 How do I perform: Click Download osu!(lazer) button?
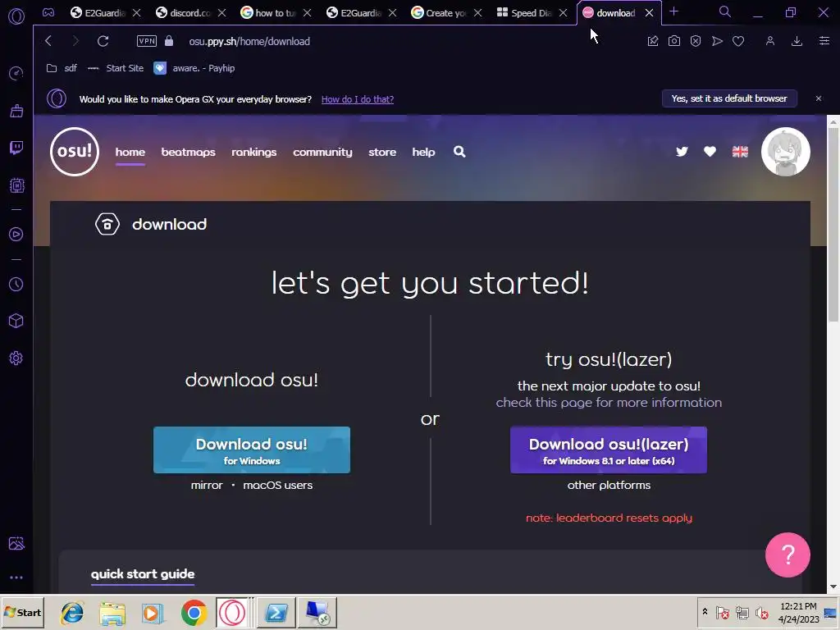609,450
